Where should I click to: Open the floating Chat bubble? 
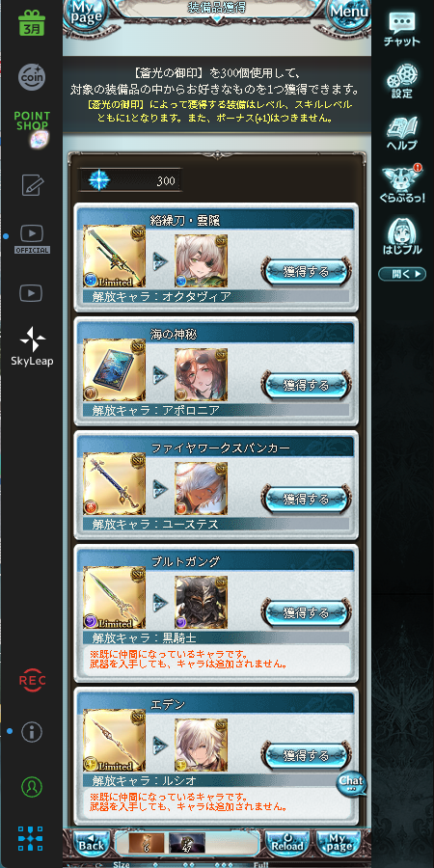351,783
